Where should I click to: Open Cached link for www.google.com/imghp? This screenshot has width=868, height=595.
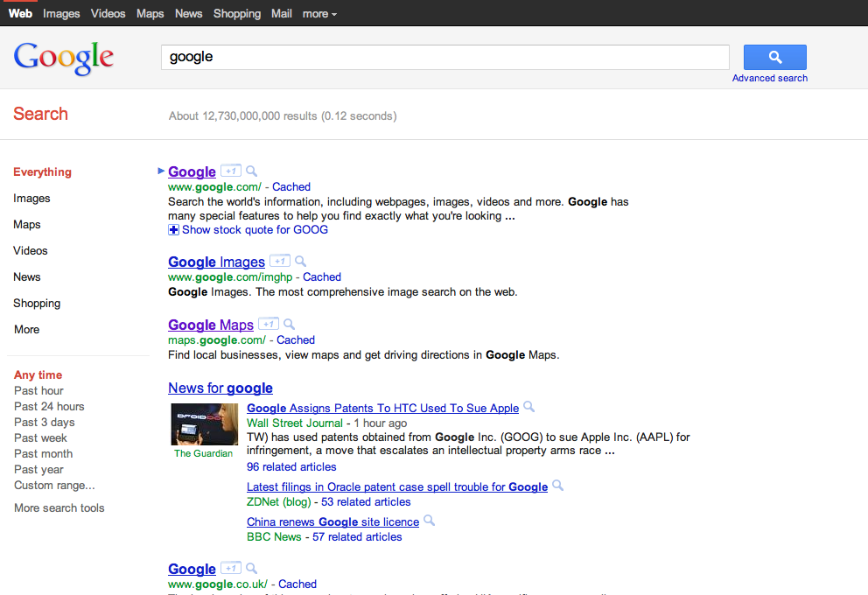(x=322, y=276)
